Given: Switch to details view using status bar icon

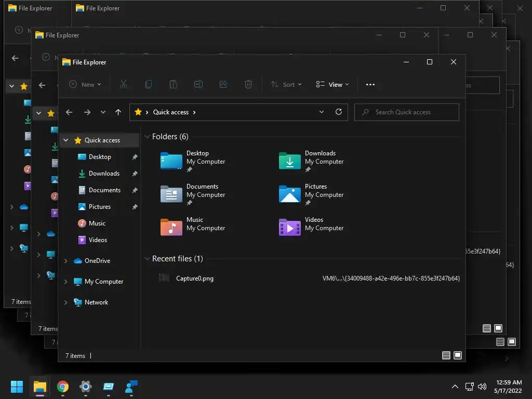Looking at the screenshot, I should point(446,355).
